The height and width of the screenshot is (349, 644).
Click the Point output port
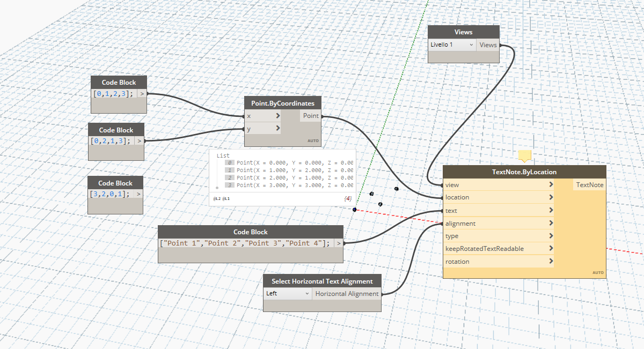(x=310, y=116)
